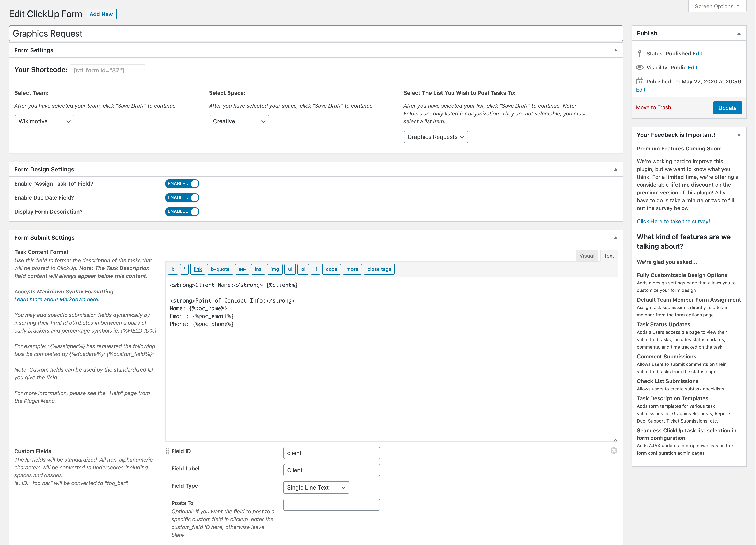Viewport: 756px width, 545px height.
Task: Click the ul quicktag button
Action: point(290,269)
